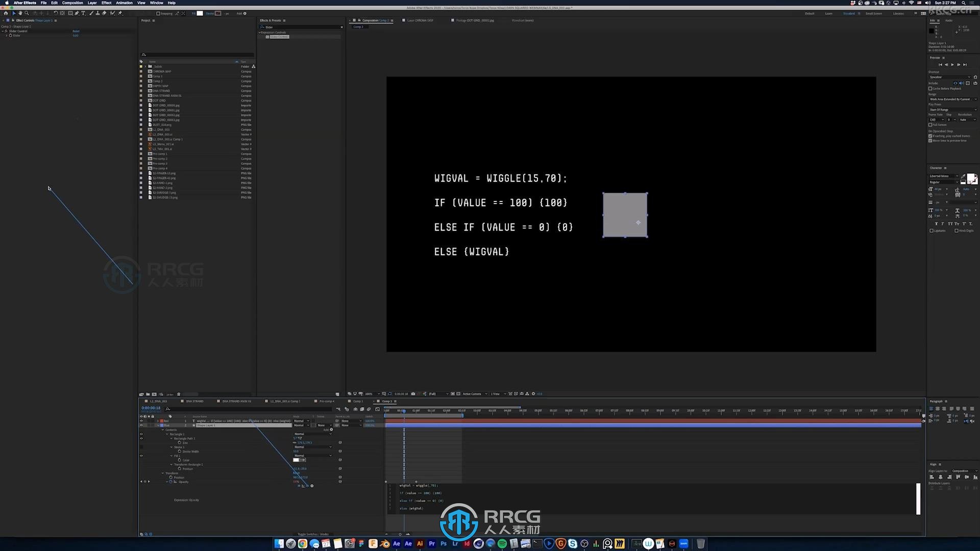The width and height of the screenshot is (980, 551).
Task: Enable Cache Before Playback checkbox
Action: pos(930,89)
